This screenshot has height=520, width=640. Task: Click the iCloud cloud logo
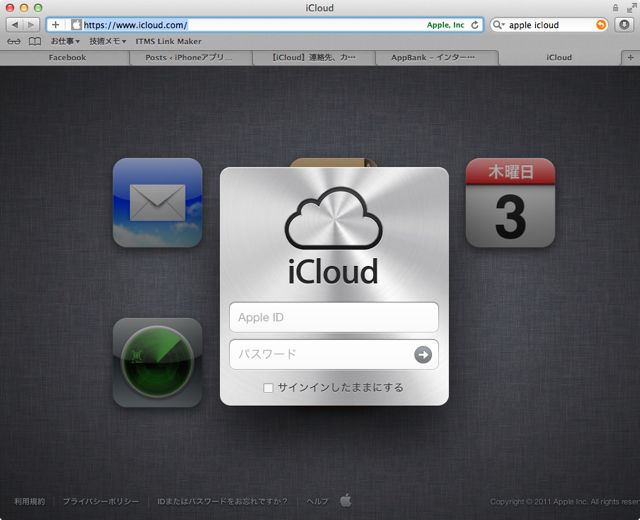coord(333,218)
